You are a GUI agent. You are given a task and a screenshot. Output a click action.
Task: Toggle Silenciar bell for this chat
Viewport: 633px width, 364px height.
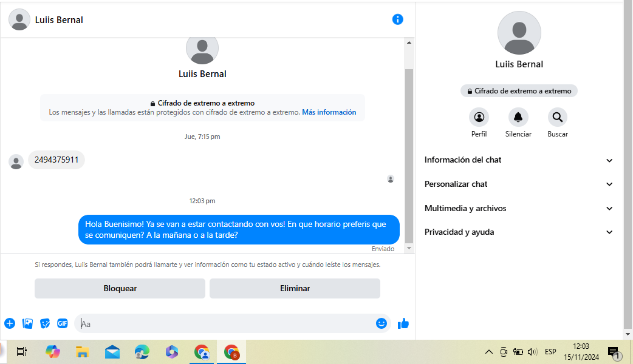pos(518,117)
